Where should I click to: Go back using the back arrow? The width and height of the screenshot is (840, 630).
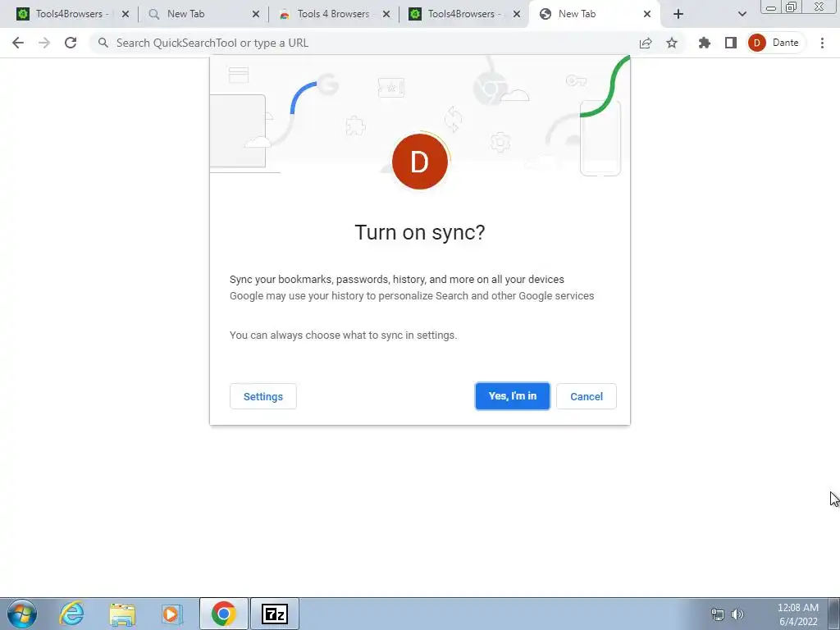click(x=18, y=43)
